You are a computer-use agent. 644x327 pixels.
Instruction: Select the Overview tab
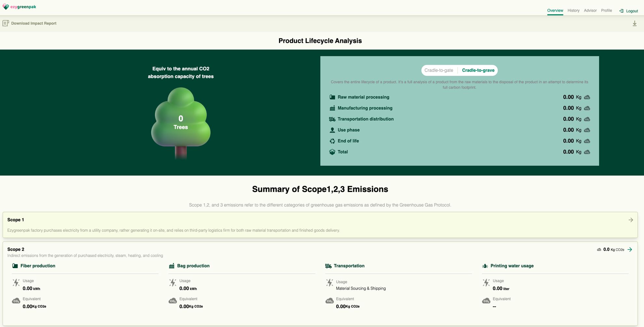click(555, 10)
